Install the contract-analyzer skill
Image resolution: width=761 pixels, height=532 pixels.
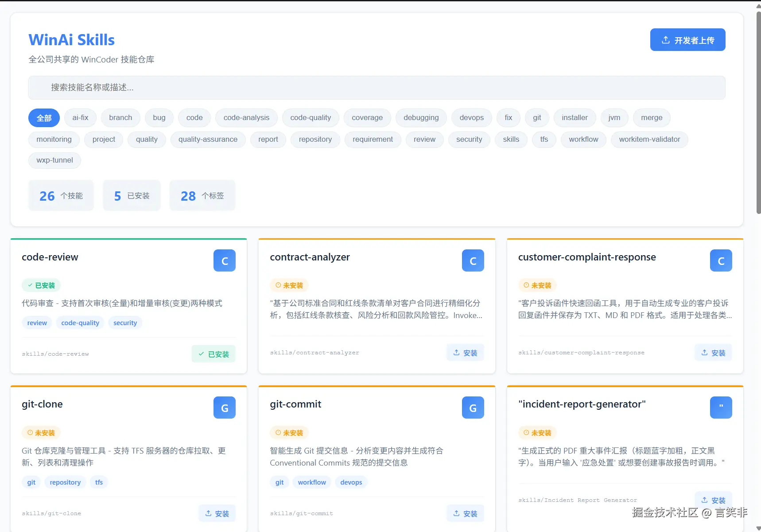coord(465,353)
